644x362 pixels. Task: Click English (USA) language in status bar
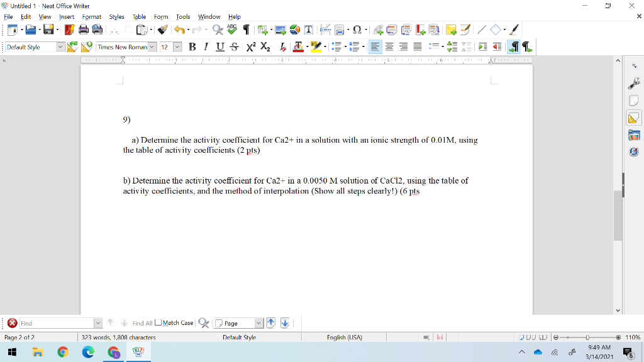pos(345,337)
